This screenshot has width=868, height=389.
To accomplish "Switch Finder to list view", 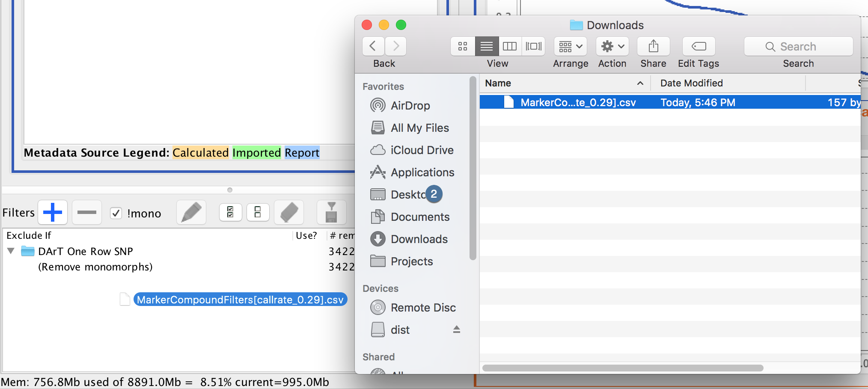I will coord(487,46).
